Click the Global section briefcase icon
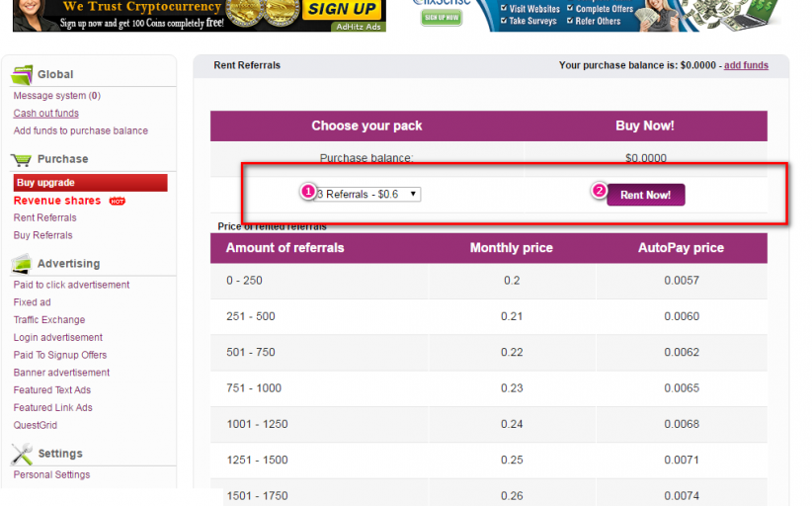 click(x=22, y=74)
